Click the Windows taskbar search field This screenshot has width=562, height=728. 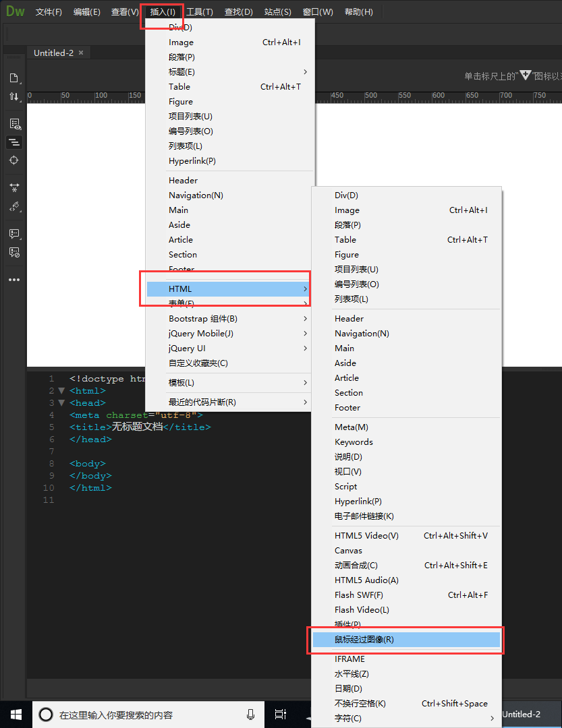148,715
